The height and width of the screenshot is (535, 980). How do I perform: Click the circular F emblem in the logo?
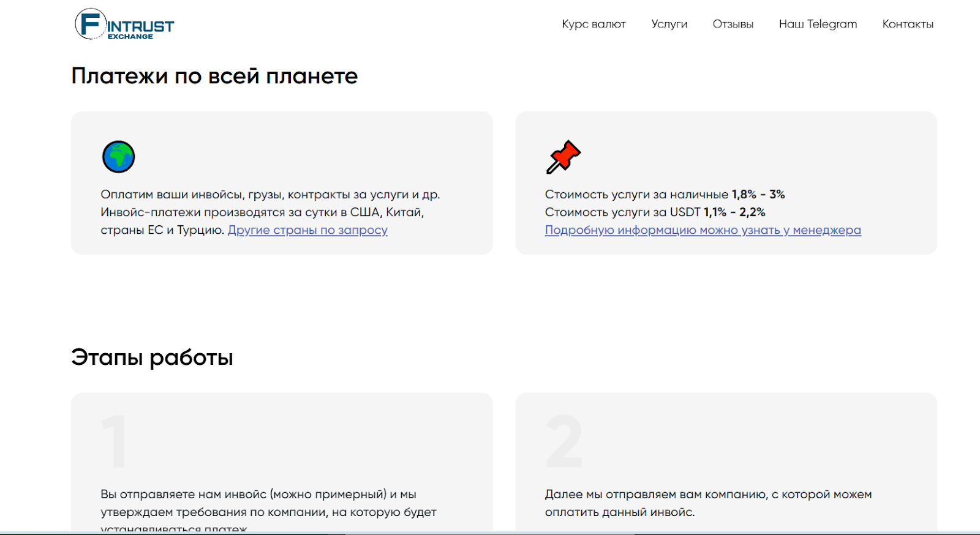click(x=91, y=24)
